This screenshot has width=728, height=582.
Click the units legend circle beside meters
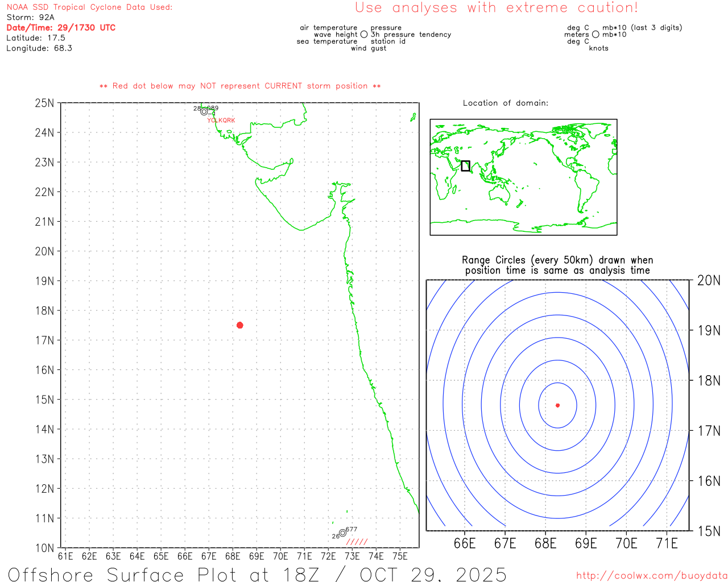pos(595,35)
